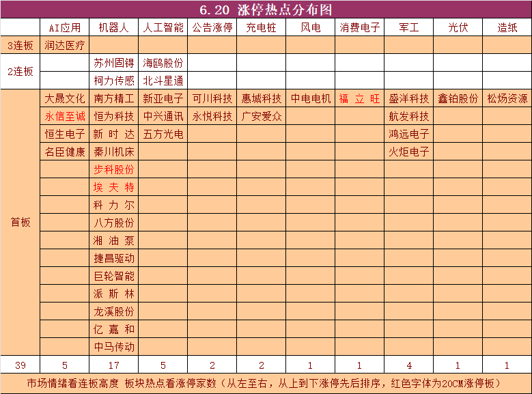Click the 军工 column count 4
The height and width of the screenshot is (394, 532).
click(409, 365)
